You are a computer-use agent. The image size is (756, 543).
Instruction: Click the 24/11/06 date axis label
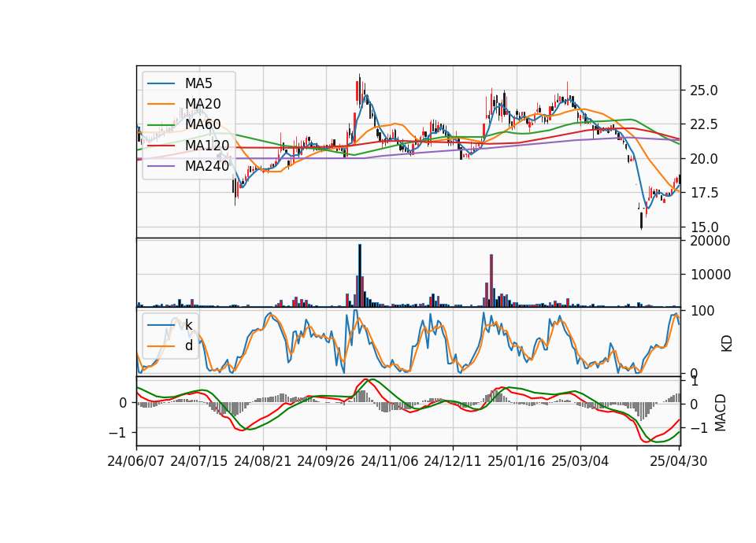390,461
